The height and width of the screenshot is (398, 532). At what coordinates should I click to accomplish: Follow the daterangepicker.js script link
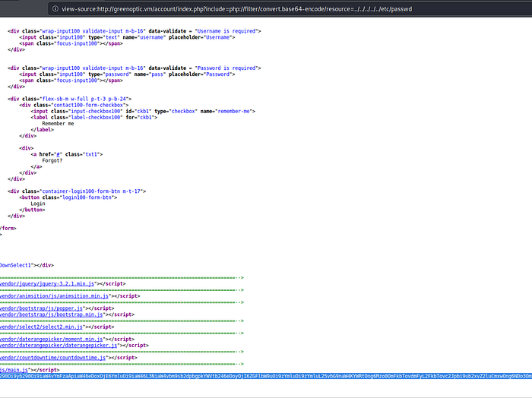click(58, 345)
